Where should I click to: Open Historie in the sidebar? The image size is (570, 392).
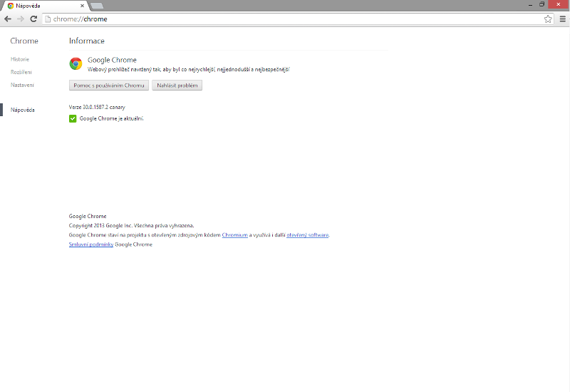pos(20,59)
